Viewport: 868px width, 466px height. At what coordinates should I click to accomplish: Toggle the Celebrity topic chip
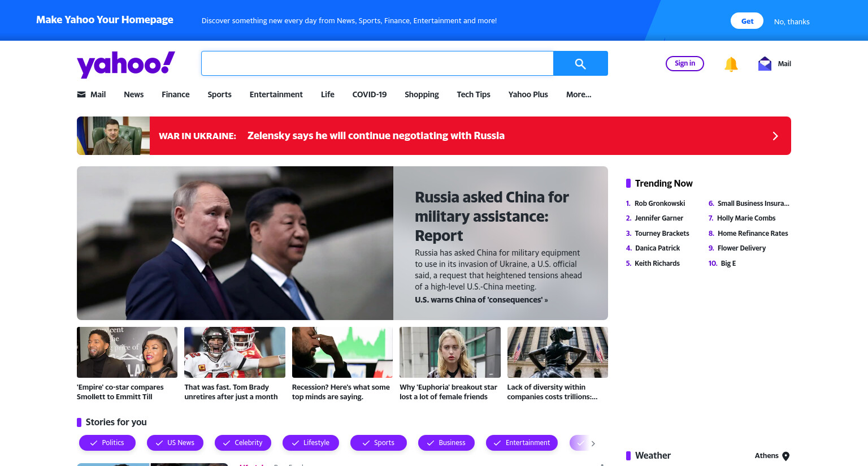pyautogui.click(x=243, y=443)
